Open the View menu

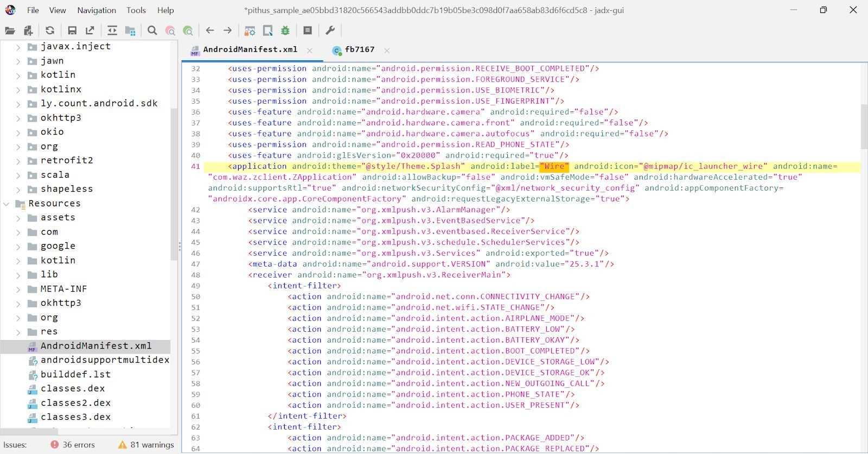point(58,10)
